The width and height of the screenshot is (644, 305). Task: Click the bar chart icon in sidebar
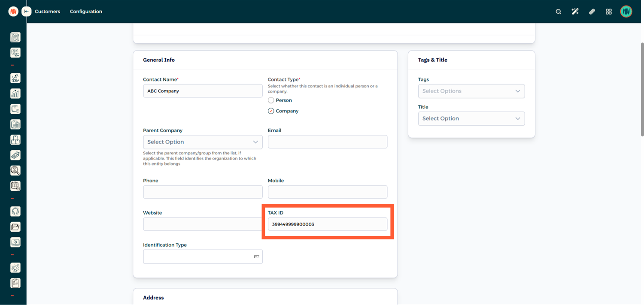(x=15, y=94)
